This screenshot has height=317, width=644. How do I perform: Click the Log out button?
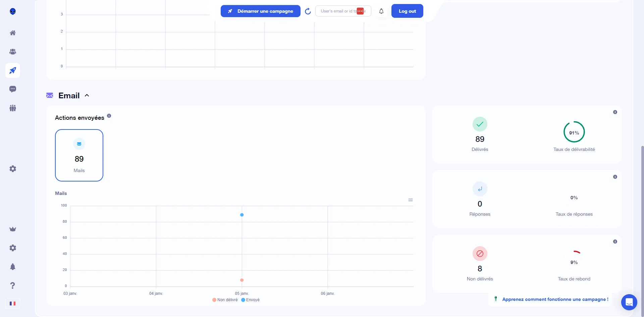pyautogui.click(x=407, y=11)
